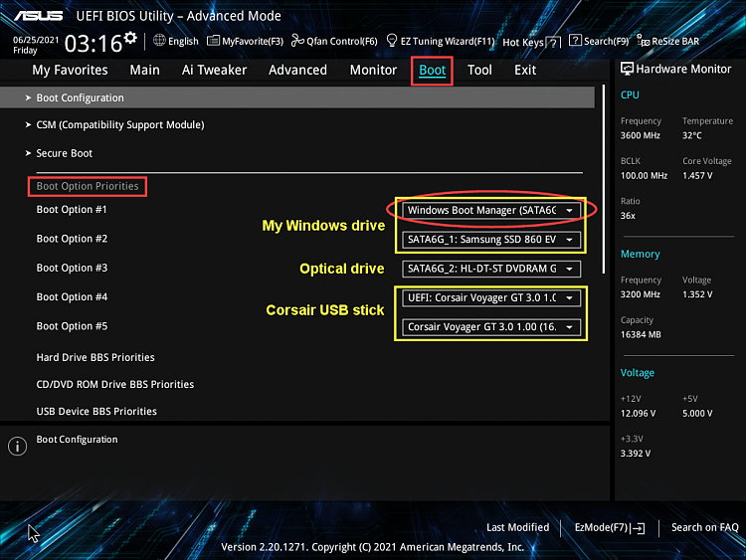Open Search(F9) icon
This screenshot has width=746, height=560.
[x=575, y=41]
